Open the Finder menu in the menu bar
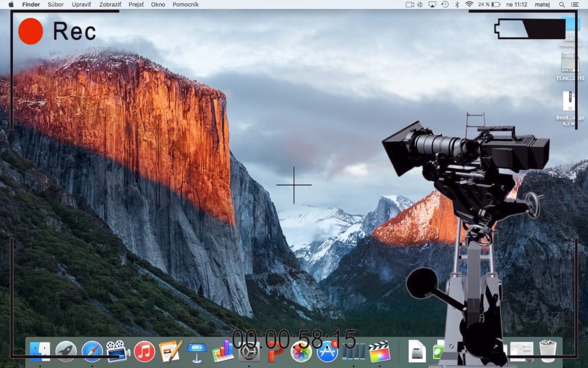The height and width of the screenshot is (368, 588). [x=31, y=4]
